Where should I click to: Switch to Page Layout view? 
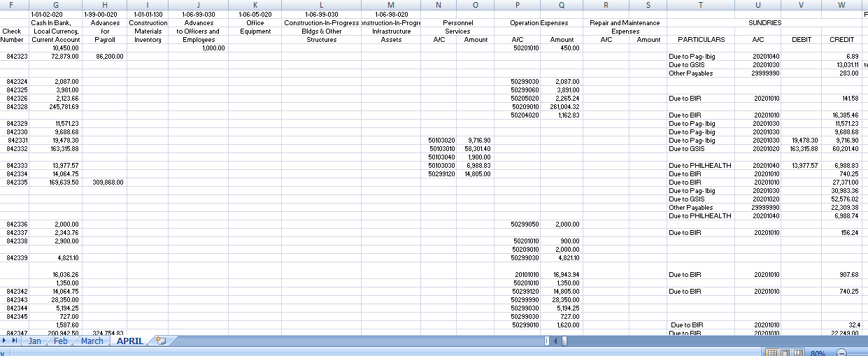pos(785,352)
